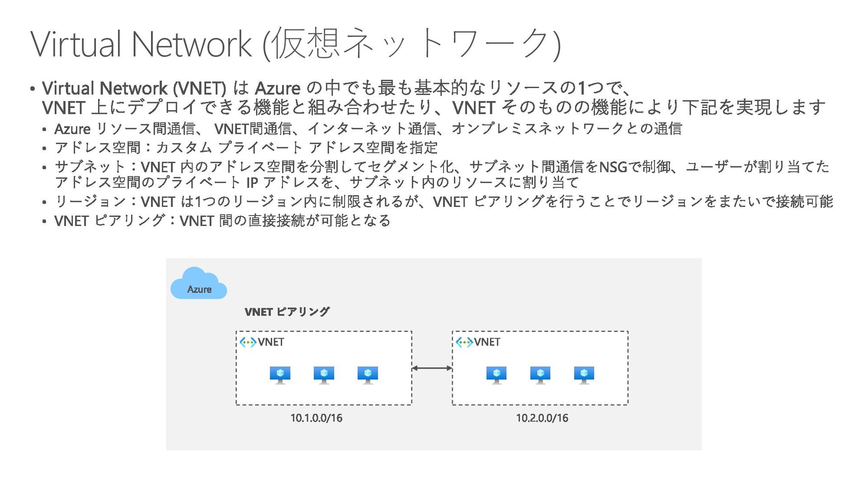868x488 pixels.
Task: Click the VNET icon in the 10.2.0.0/16 box
Action: [x=464, y=343]
